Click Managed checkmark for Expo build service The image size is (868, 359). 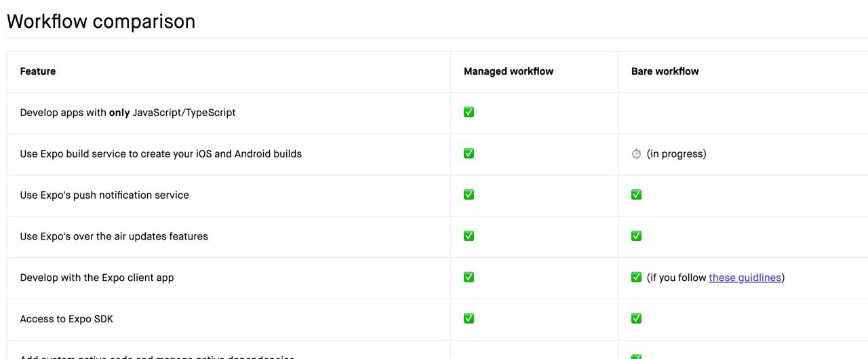click(x=469, y=153)
